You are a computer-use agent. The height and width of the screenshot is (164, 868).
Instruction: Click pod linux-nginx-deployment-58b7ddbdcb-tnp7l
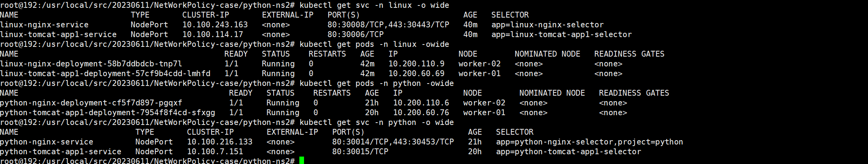[91, 64]
